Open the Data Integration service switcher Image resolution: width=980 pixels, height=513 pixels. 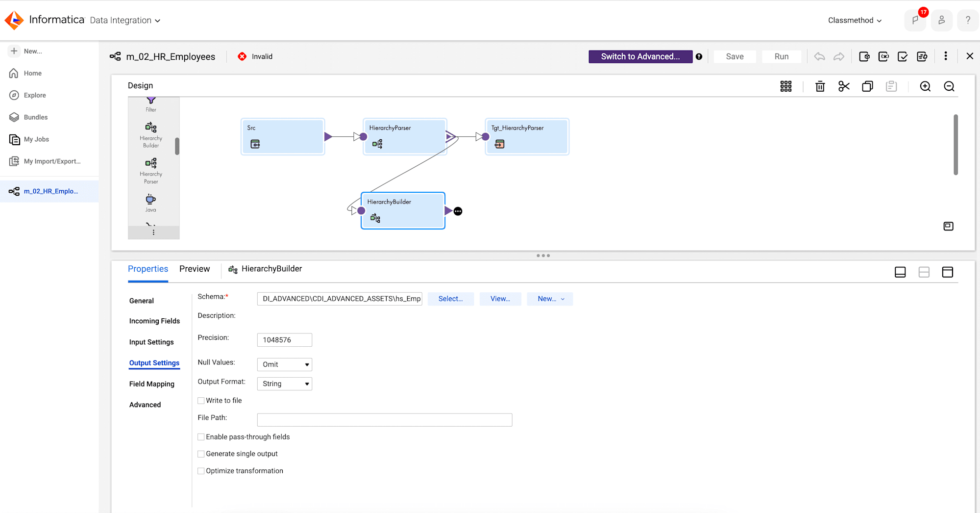tap(125, 20)
